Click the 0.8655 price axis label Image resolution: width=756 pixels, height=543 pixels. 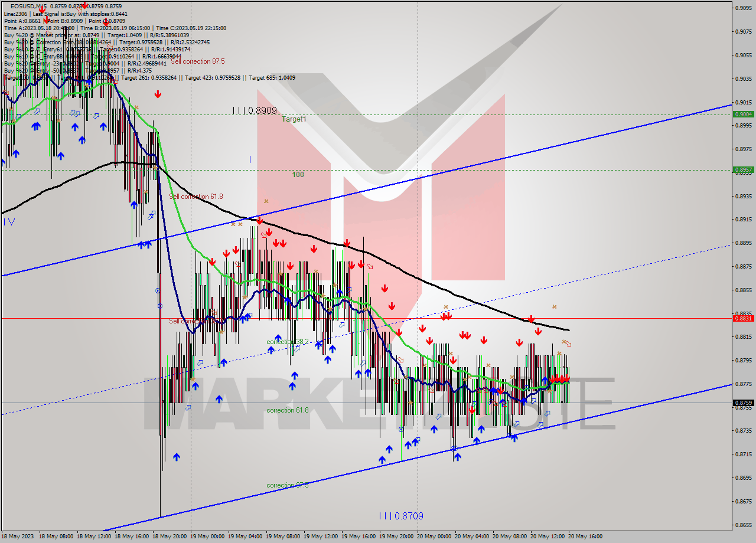(743, 525)
